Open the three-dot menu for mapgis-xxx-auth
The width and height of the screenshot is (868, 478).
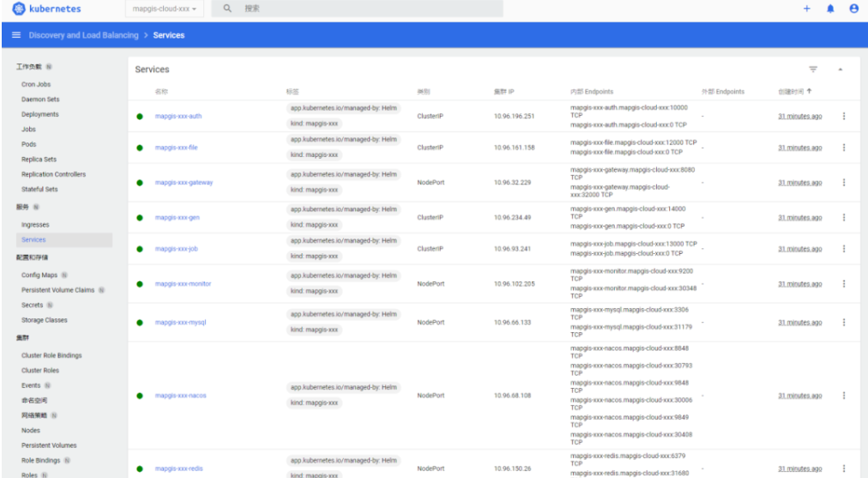click(x=844, y=116)
